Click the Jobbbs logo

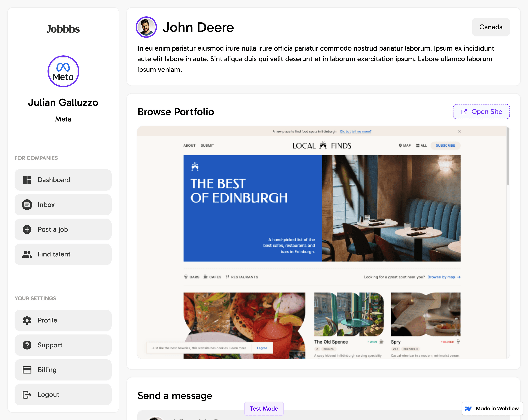[63, 29]
